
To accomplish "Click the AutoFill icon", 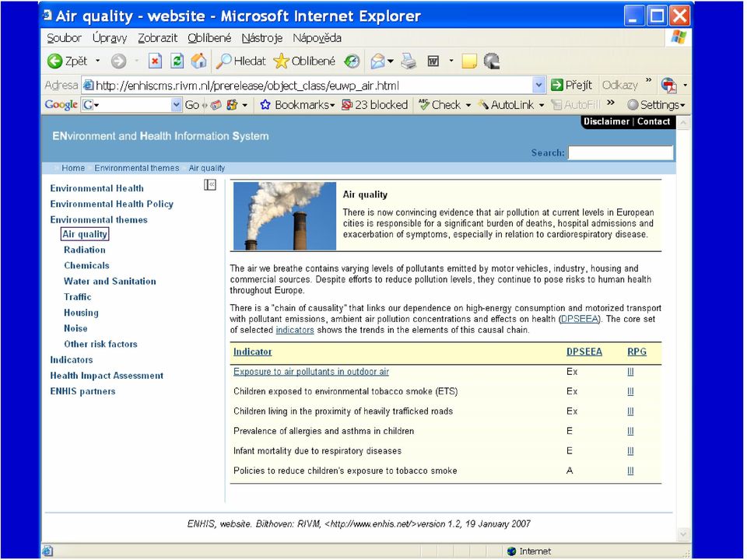I will click(x=556, y=105).
